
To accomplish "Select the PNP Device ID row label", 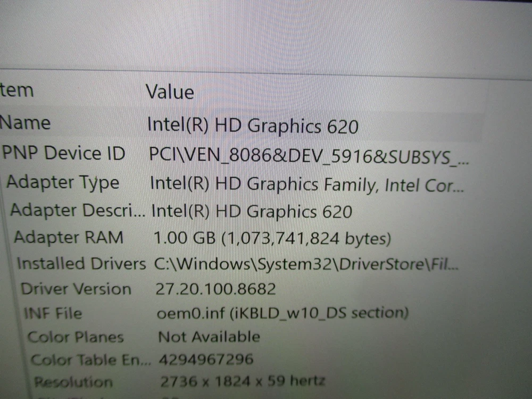I will (x=63, y=153).
